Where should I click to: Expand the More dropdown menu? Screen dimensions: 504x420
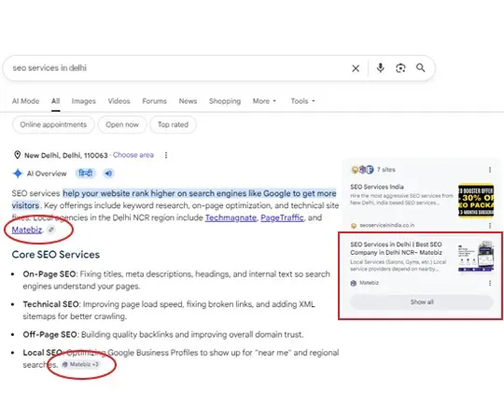pos(264,101)
